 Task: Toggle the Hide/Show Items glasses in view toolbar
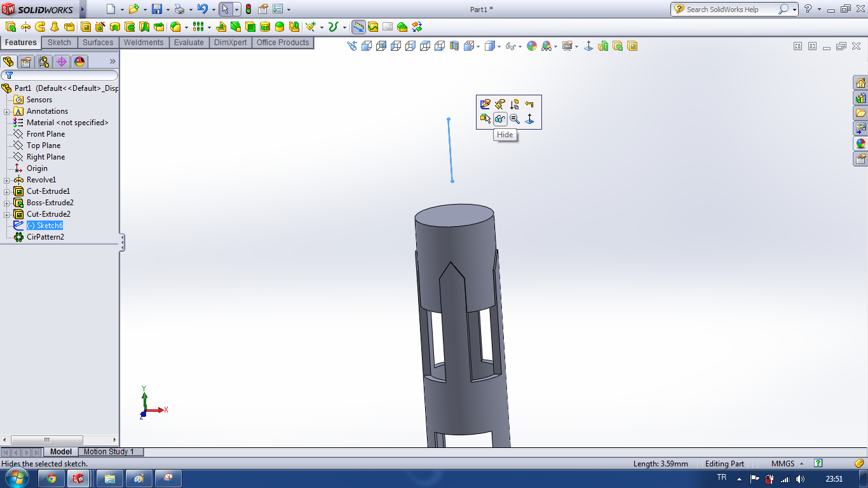click(x=510, y=46)
